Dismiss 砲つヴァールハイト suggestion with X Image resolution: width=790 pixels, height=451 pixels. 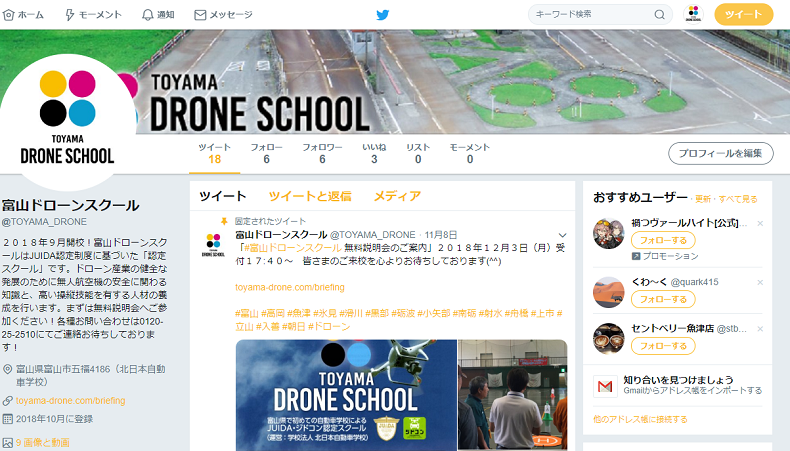click(760, 223)
